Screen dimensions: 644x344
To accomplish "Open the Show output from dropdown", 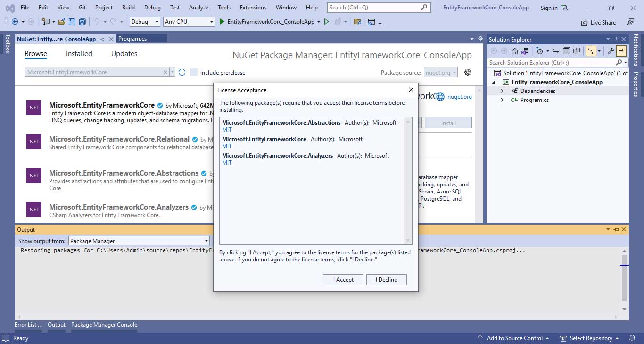I will tap(206, 241).
